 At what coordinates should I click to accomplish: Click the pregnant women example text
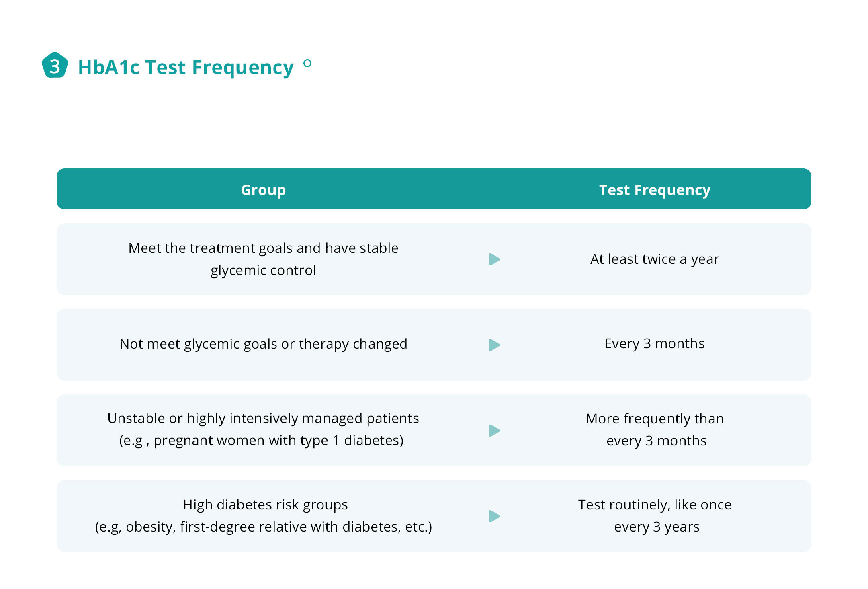coord(261,441)
